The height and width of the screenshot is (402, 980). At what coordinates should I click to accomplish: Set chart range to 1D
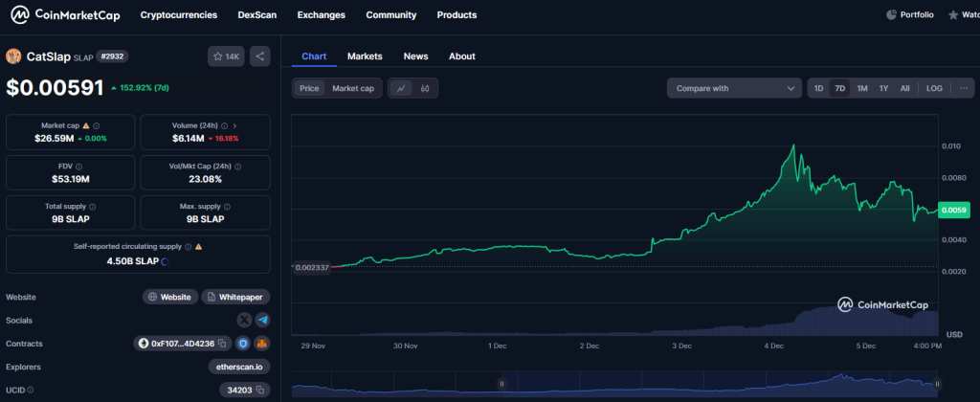[819, 88]
